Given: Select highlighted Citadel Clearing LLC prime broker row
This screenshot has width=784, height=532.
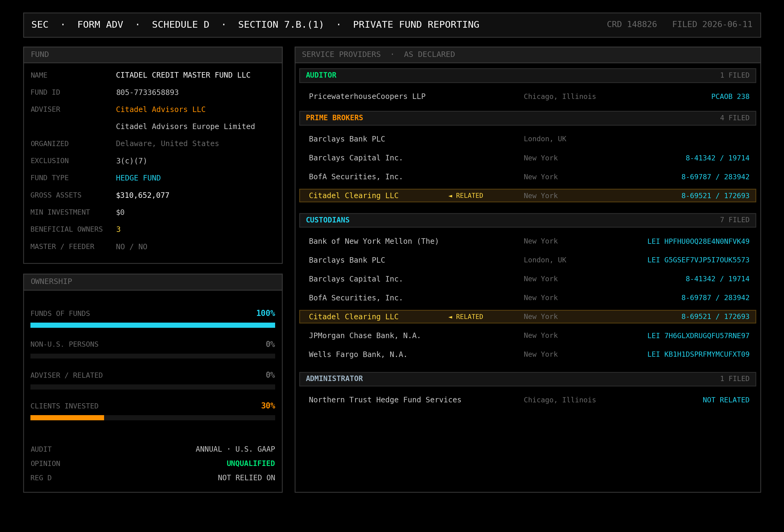Looking at the screenshot, I should point(527,196).
